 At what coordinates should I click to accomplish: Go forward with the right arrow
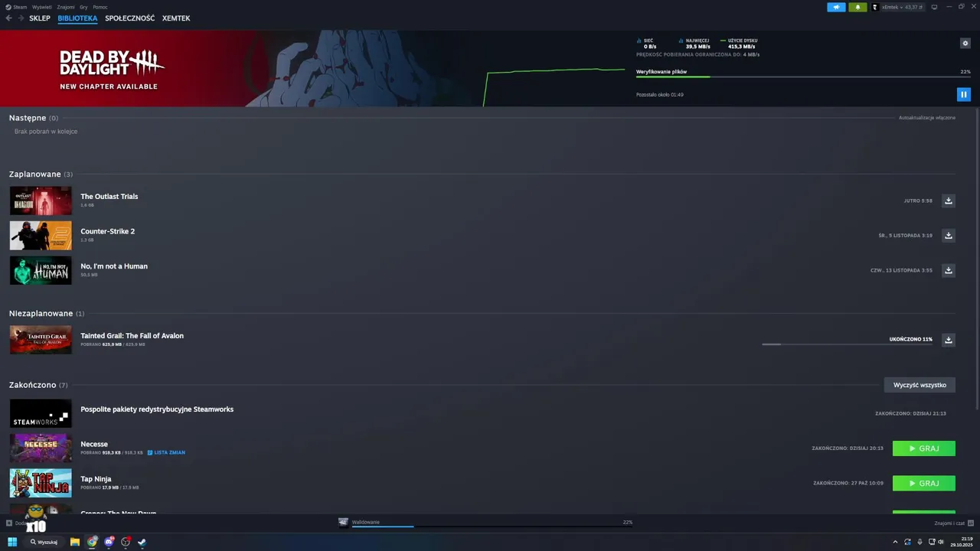pyautogui.click(x=21, y=18)
